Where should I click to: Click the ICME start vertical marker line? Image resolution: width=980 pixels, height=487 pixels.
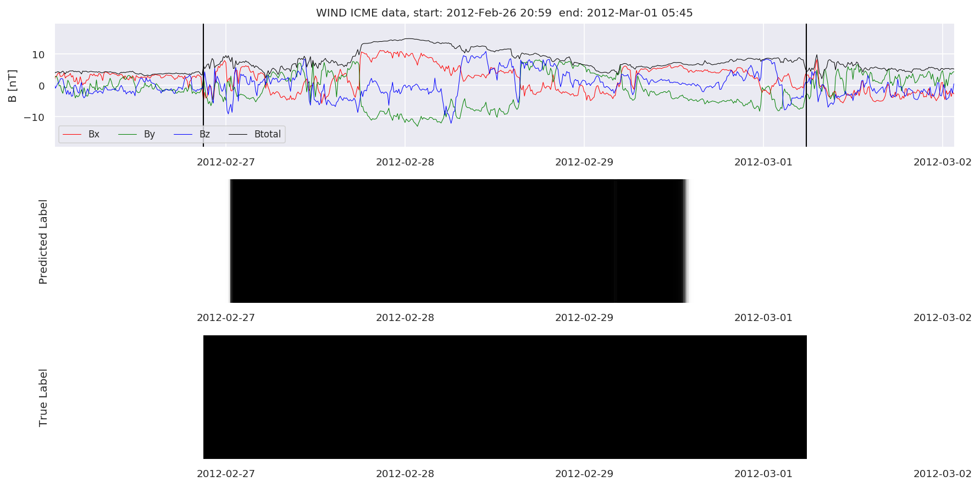click(203, 85)
